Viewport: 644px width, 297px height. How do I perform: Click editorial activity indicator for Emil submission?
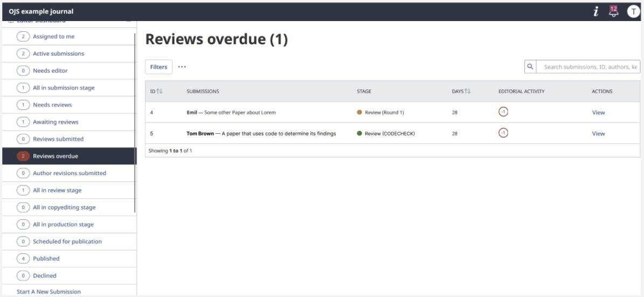pos(503,112)
